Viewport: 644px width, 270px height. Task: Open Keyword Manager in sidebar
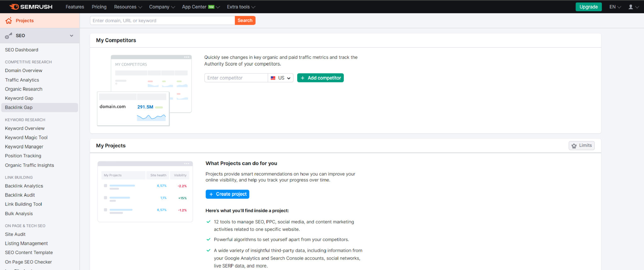click(24, 146)
